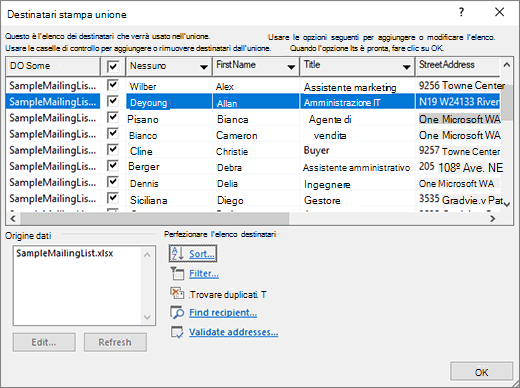Viewport: 520px width, 388px height.
Task: Click the OK button
Action: click(x=481, y=372)
